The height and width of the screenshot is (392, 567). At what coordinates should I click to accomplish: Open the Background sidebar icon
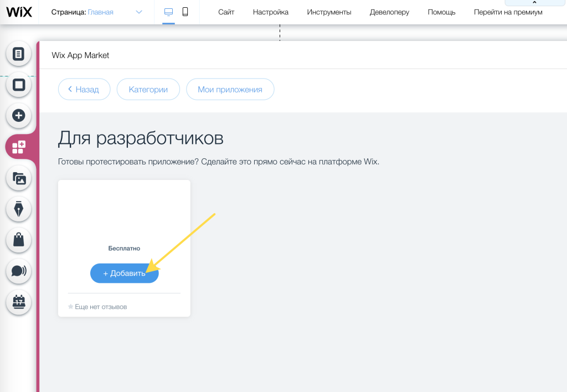click(18, 85)
